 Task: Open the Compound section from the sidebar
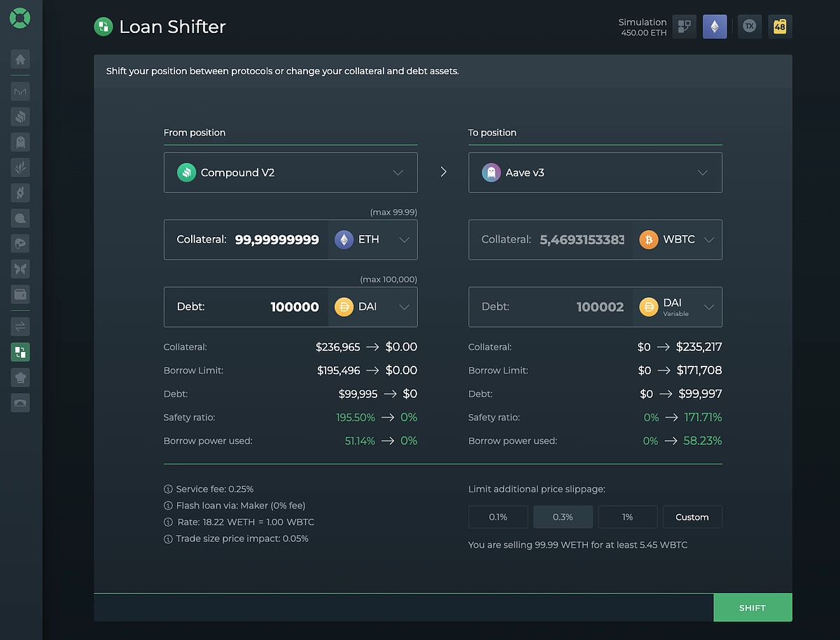[x=20, y=116]
